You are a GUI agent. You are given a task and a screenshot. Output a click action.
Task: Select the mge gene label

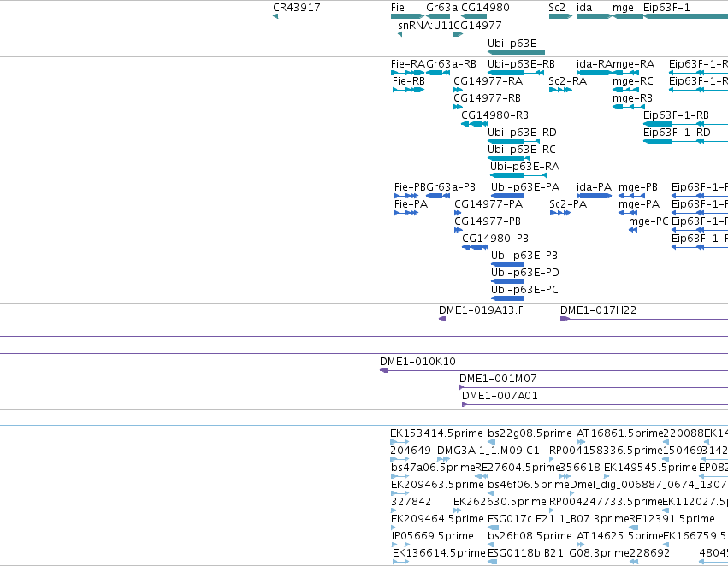tap(623, 8)
